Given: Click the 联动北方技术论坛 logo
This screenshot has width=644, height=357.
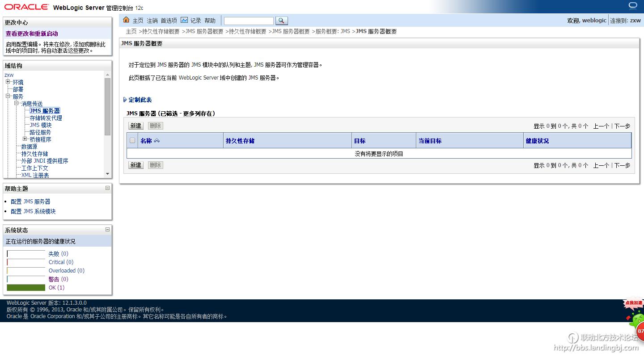Looking at the screenshot, I should (573, 338).
